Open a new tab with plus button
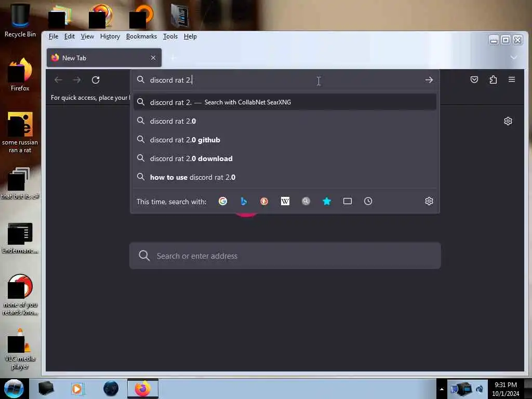This screenshot has height=399, width=532. [173, 58]
